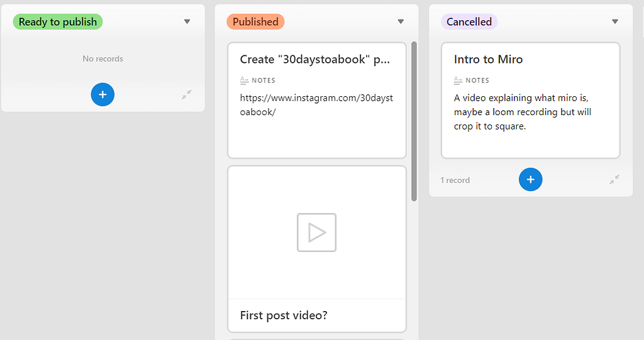644x340 pixels.
Task: Click the note about loom recording
Action: [x=523, y=112]
